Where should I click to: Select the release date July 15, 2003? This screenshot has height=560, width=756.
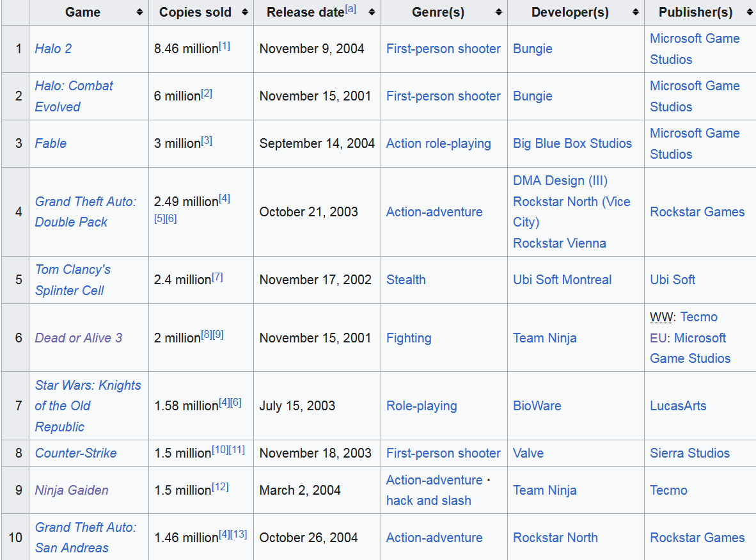coord(297,406)
